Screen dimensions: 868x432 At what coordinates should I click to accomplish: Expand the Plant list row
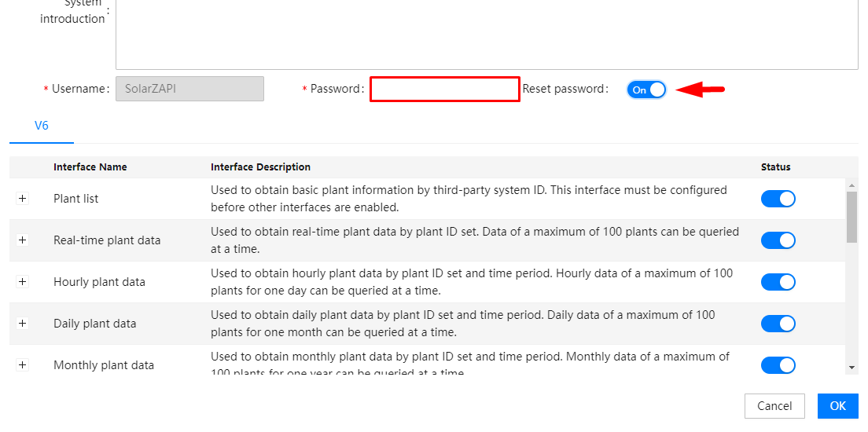tap(22, 199)
